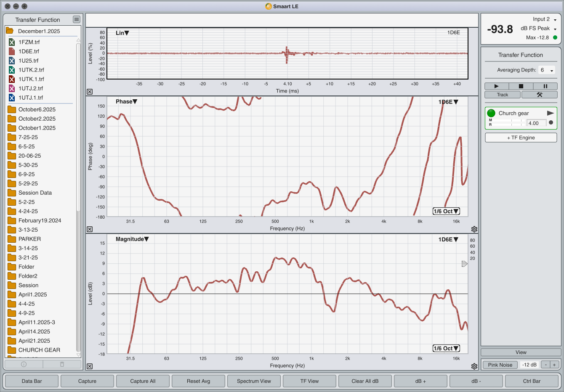
Task: Open the Averaging Depth dropdown
Action: click(547, 70)
